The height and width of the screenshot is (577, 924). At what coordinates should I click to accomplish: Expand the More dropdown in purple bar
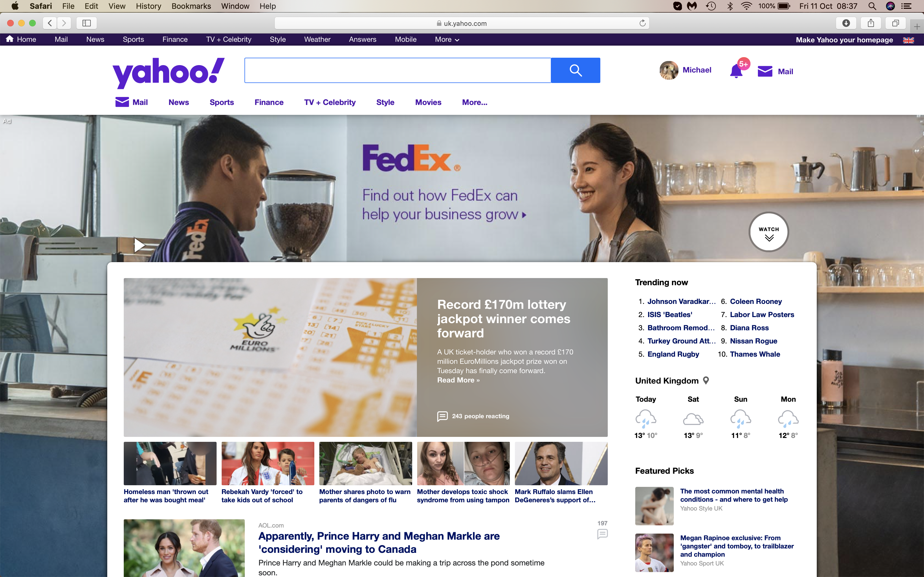point(447,39)
